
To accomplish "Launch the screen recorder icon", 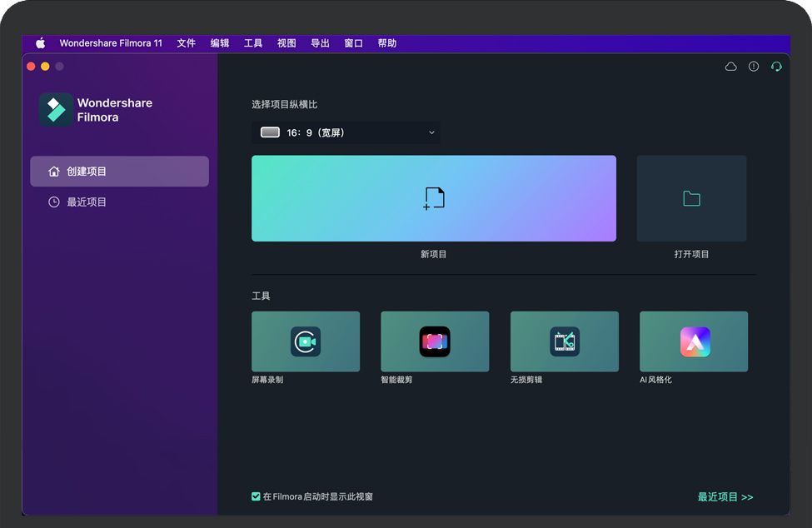I will click(306, 341).
